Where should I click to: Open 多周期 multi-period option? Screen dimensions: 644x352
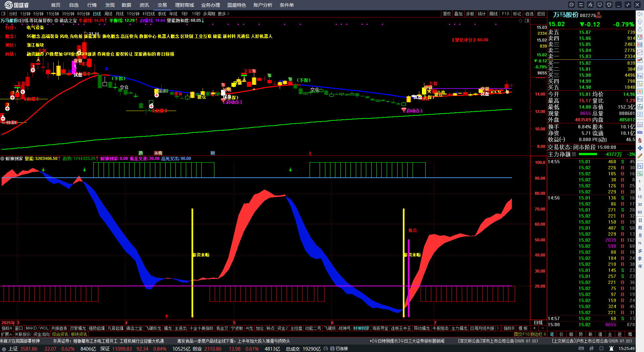(209, 14)
